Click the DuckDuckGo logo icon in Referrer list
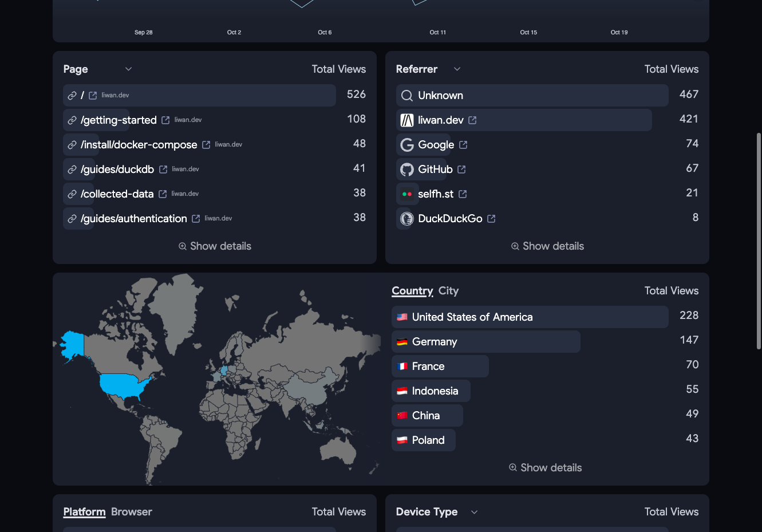The image size is (762, 532). tap(407, 219)
